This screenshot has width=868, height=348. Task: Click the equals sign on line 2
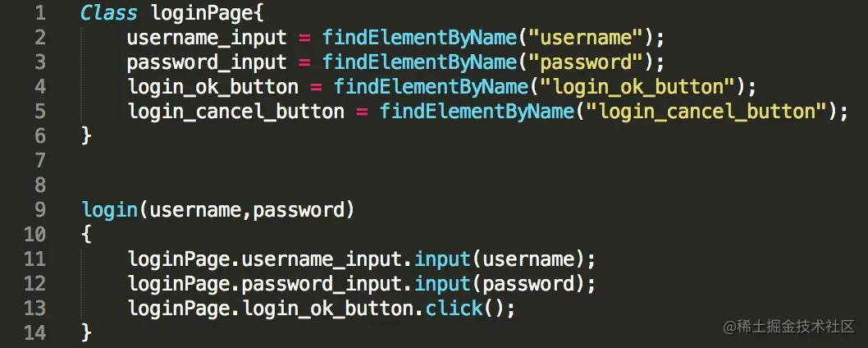pos(304,39)
